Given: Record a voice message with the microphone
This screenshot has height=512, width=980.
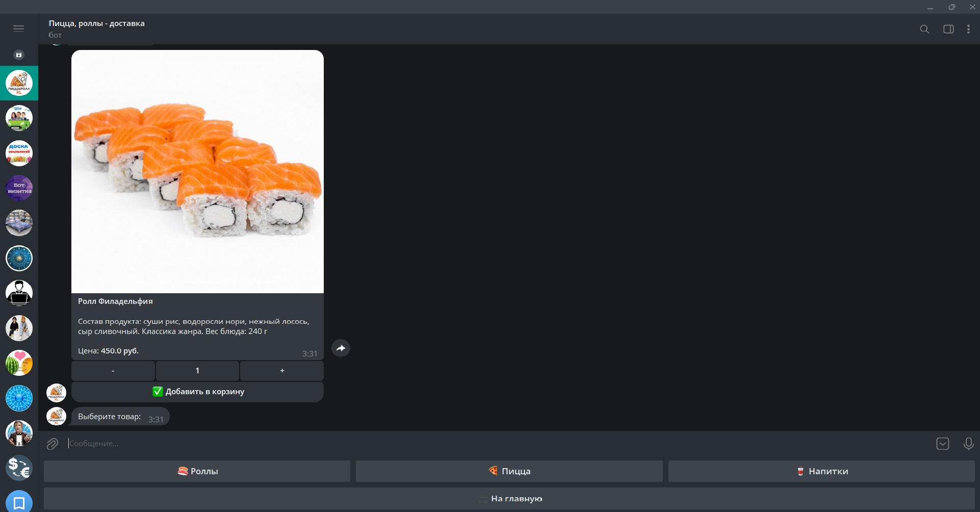Looking at the screenshot, I should pyautogui.click(x=968, y=444).
